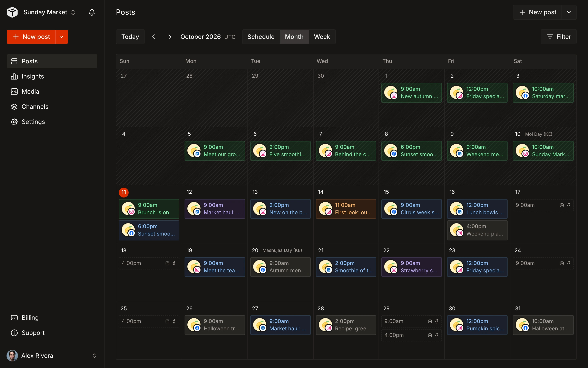Open Billing page

coord(52,318)
